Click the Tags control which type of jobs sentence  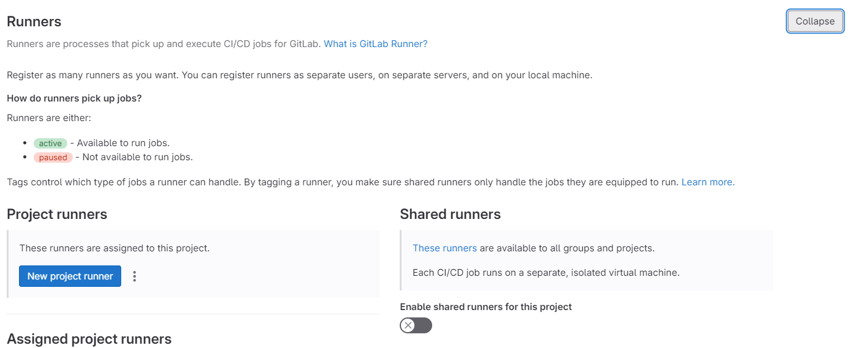pos(343,182)
